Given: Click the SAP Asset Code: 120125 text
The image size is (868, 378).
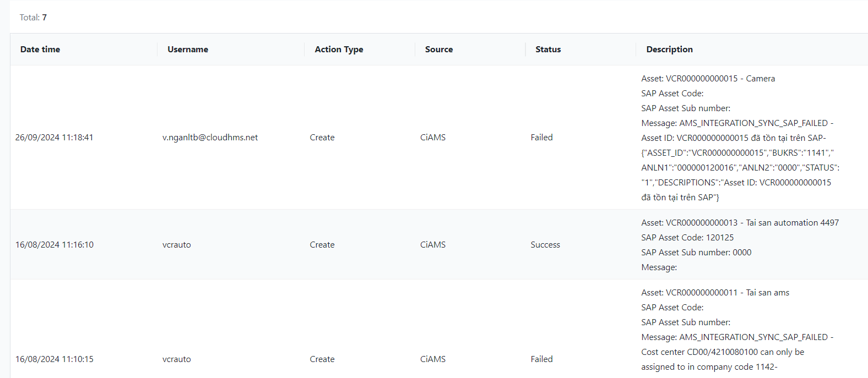Looking at the screenshot, I should [x=687, y=238].
